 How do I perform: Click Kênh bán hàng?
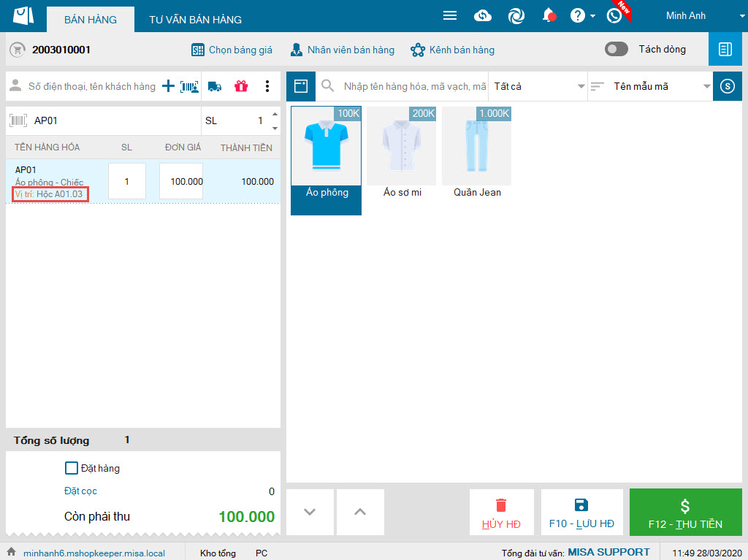tap(452, 50)
